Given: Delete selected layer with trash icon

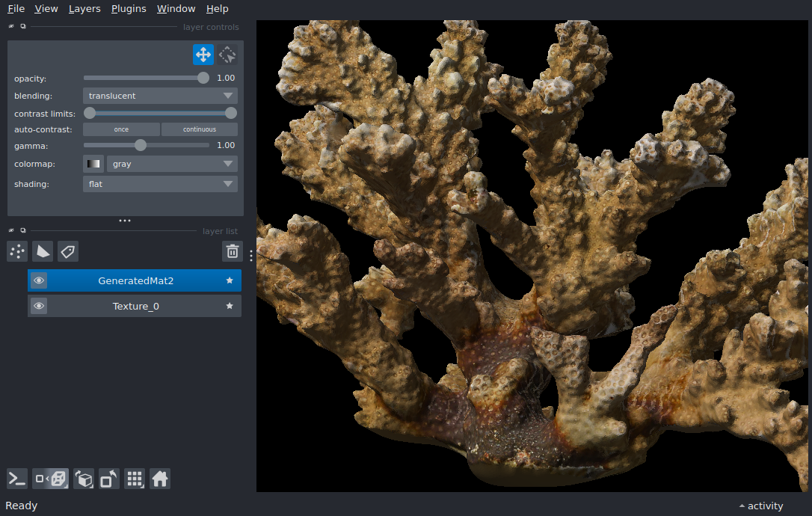Looking at the screenshot, I should pos(233,251).
